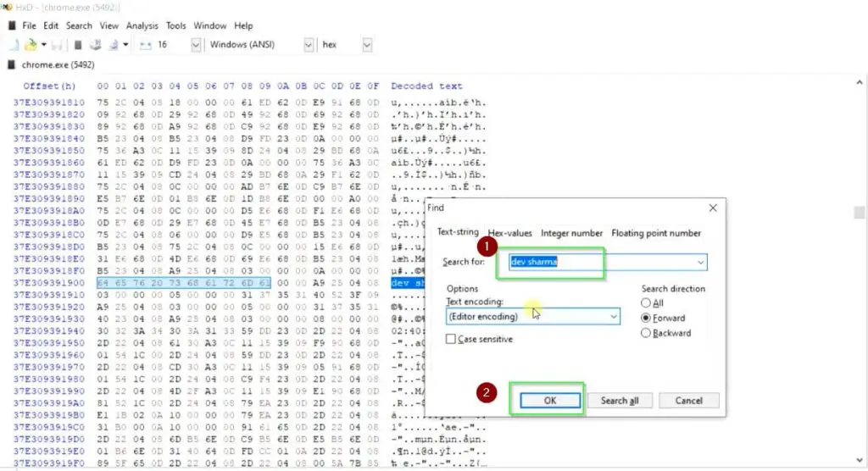Click the Open disk image icon
868x471 pixels.
coord(114,45)
